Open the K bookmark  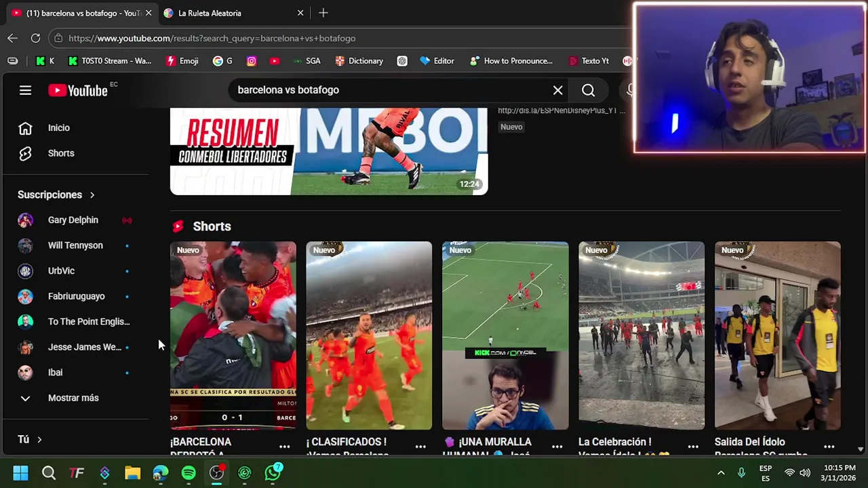tap(45, 61)
